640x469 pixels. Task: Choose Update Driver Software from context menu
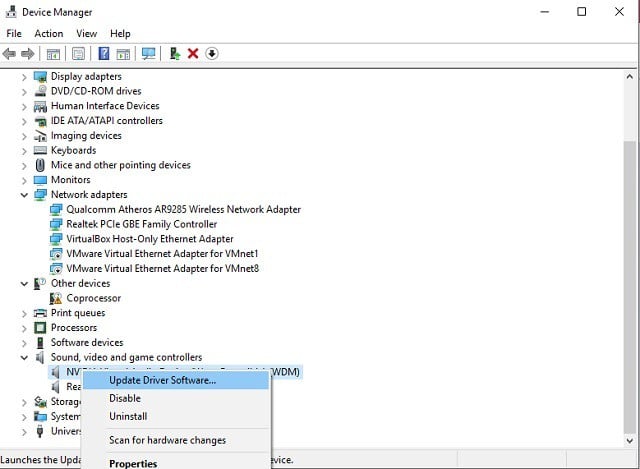(x=176, y=380)
